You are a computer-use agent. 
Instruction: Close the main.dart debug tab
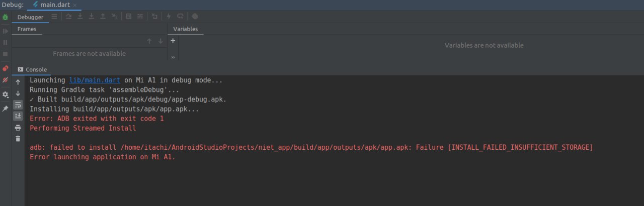coord(75,5)
